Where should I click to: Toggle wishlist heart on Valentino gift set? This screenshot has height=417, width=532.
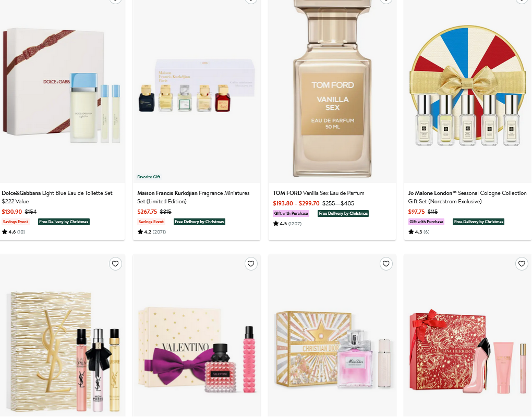251,264
